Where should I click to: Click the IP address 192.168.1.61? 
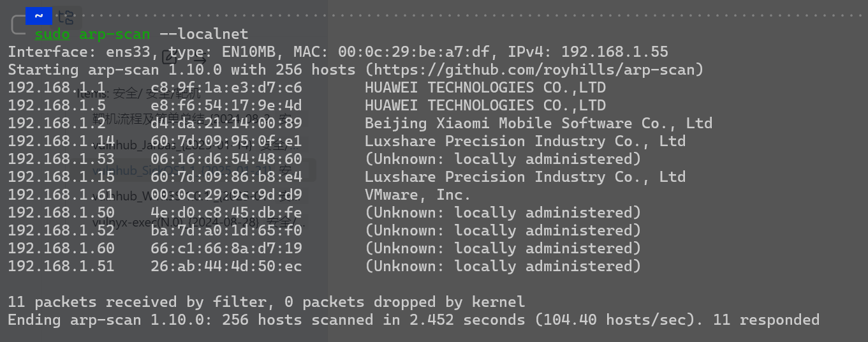[61, 195]
